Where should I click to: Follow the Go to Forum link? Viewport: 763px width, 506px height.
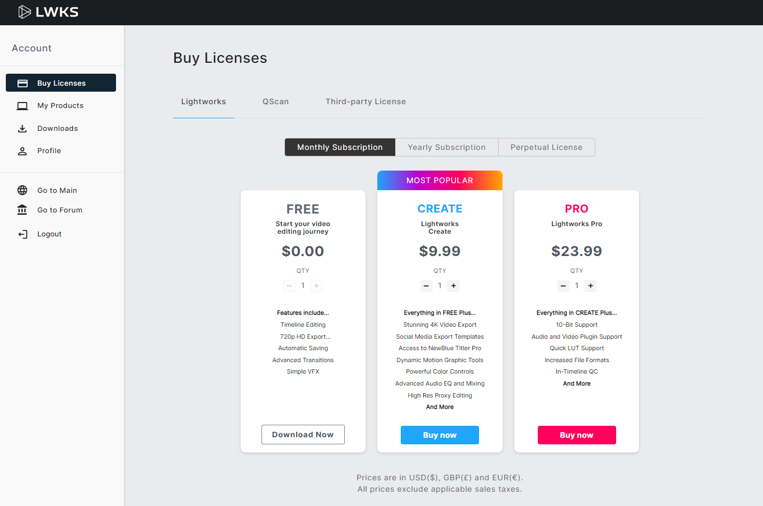(60, 210)
